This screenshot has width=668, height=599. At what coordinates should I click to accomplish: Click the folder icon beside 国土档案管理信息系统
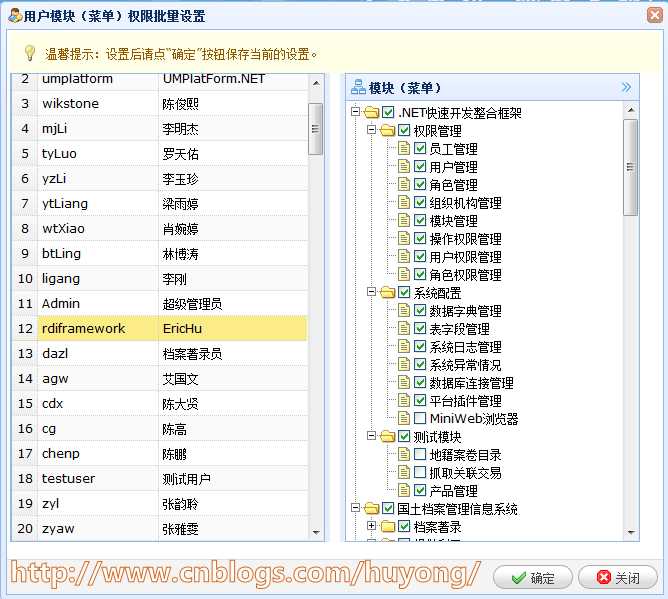[372, 508]
